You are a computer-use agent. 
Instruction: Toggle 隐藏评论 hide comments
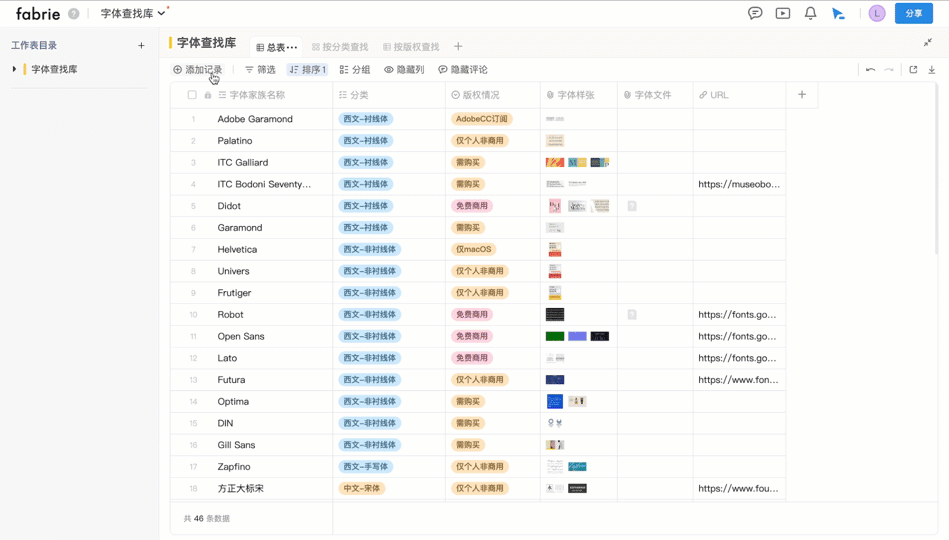[x=462, y=70]
